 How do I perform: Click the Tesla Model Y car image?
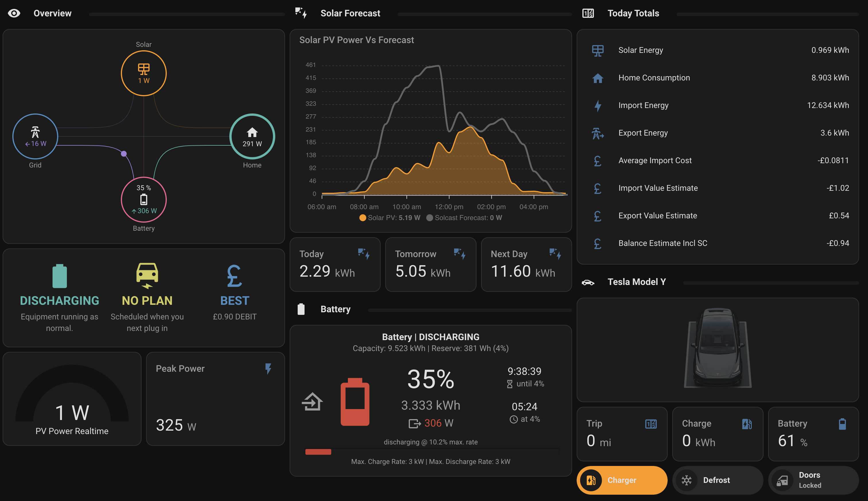pos(717,348)
